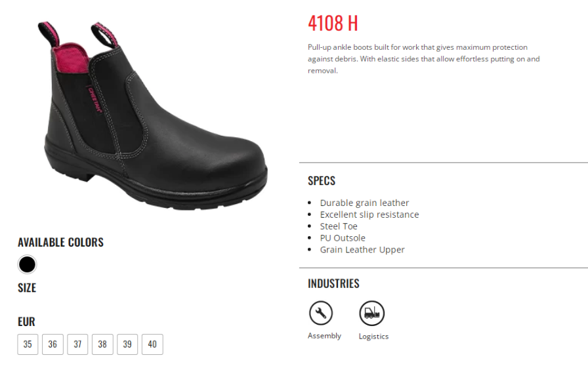588x370 pixels.
Task: Choose EUR size 40
Action: tap(152, 344)
